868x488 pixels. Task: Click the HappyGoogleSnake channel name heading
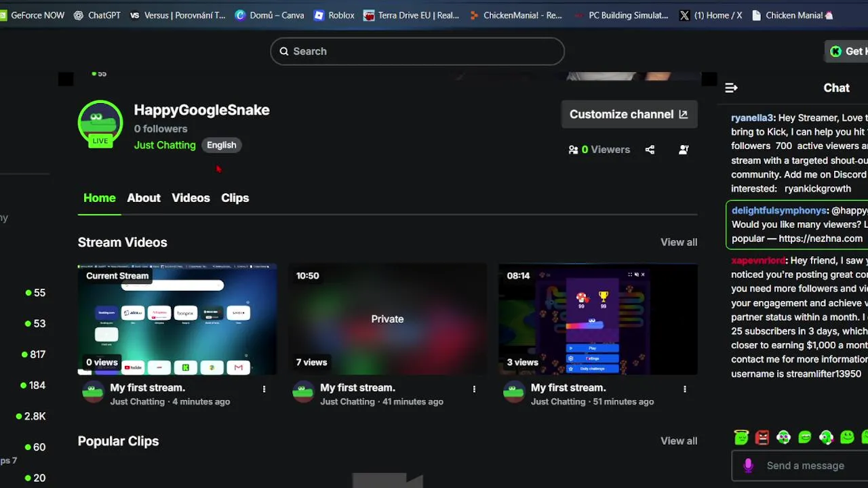pyautogui.click(x=202, y=110)
